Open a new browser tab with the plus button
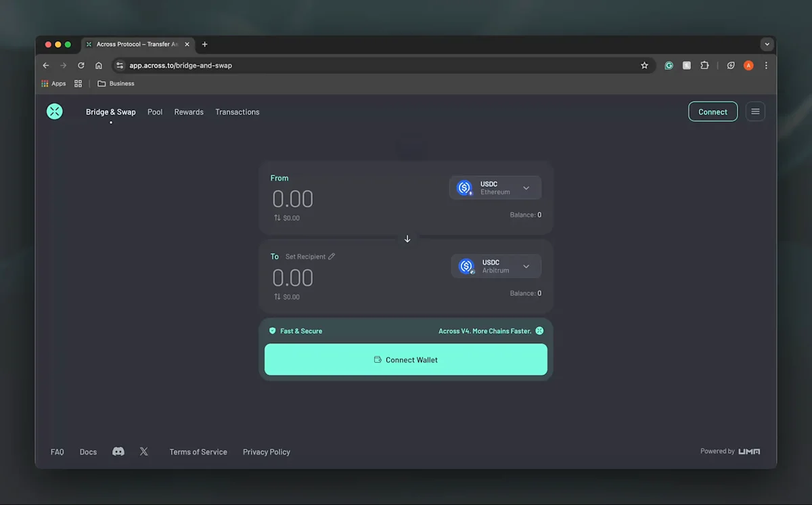Image resolution: width=812 pixels, height=505 pixels. tap(205, 44)
